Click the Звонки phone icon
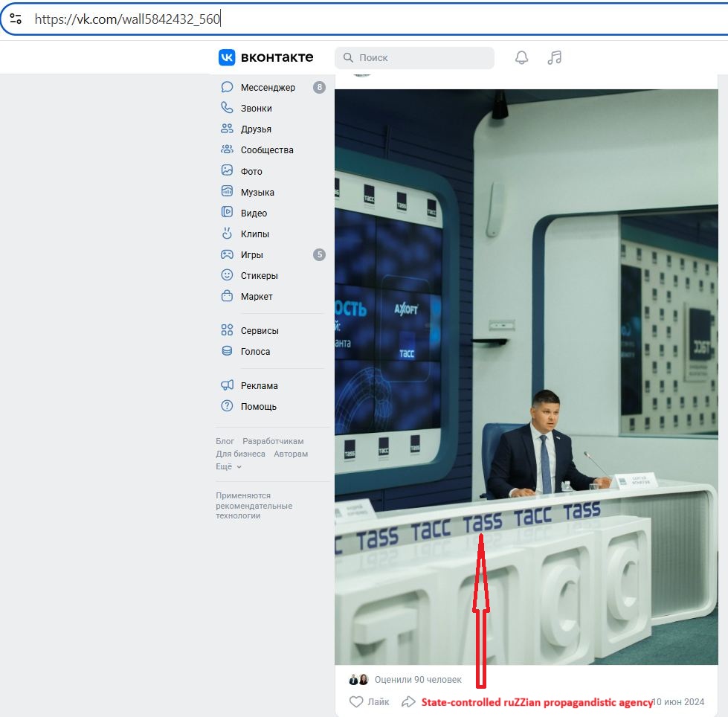 [228, 108]
